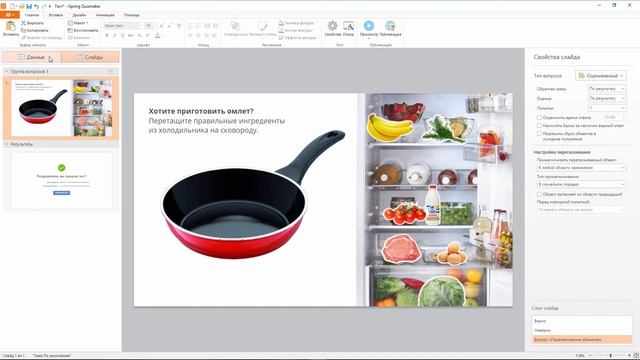Click the bananas in the fridge
Image resolution: width=640 pixels, height=360 pixels.
click(x=389, y=127)
